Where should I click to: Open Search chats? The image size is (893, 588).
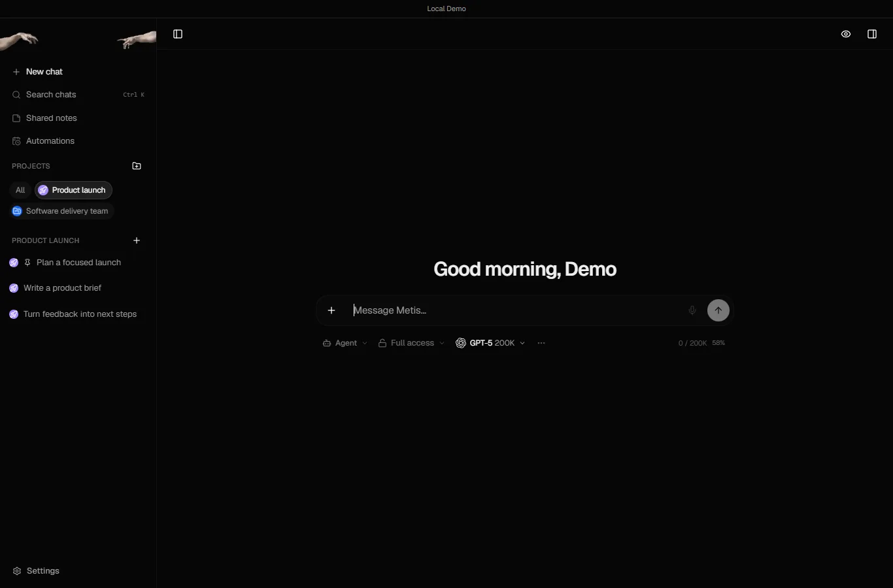pyautogui.click(x=78, y=95)
